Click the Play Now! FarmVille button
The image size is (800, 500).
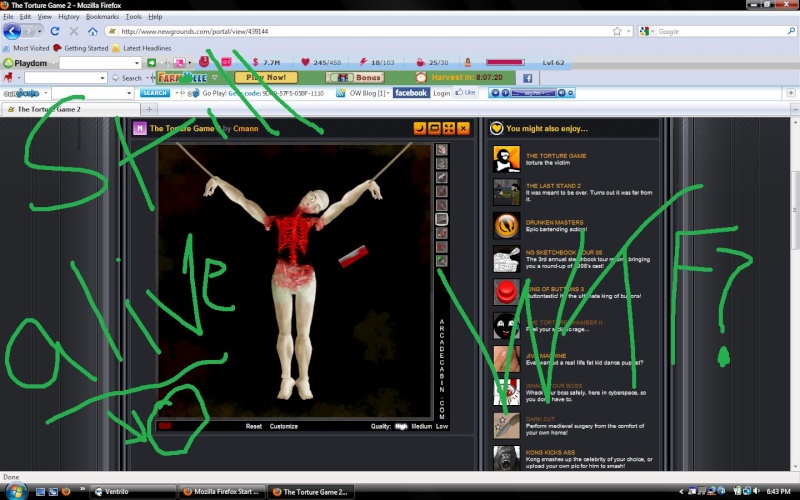pyautogui.click(x=266, y=78)
